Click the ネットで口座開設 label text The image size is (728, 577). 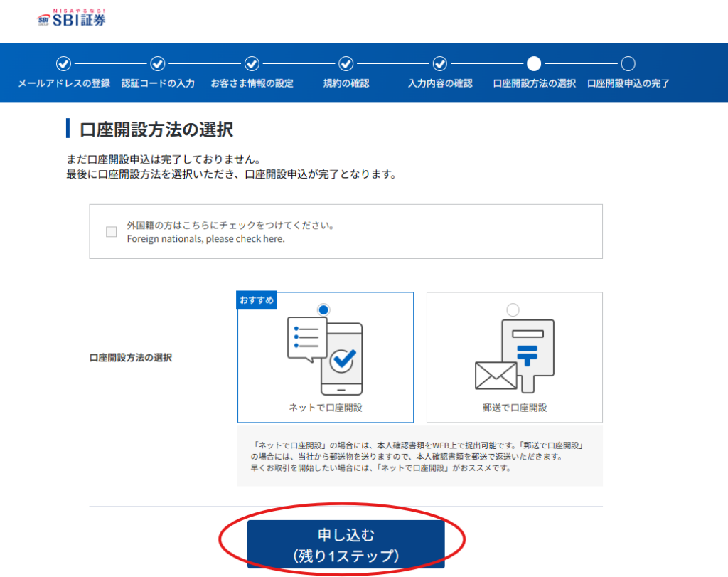pos(325,408)
